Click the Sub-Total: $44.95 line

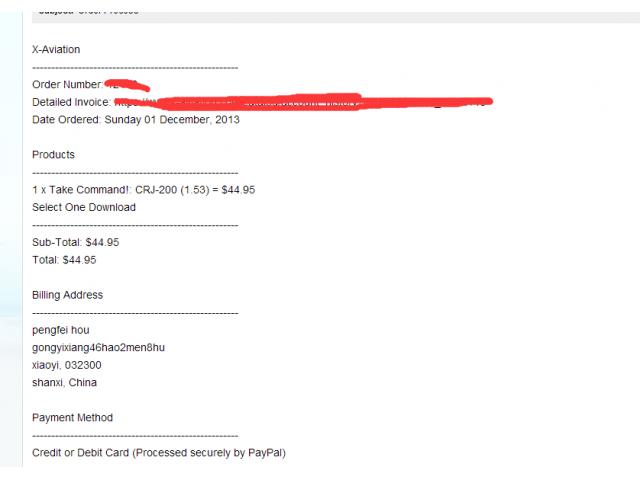76,242
